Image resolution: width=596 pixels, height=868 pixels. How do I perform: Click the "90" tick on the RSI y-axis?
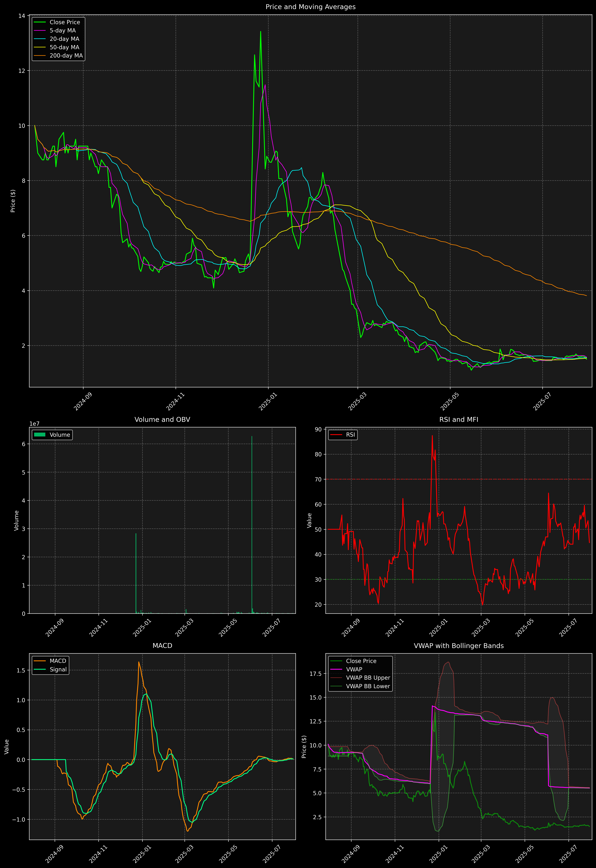coord(318,430)
